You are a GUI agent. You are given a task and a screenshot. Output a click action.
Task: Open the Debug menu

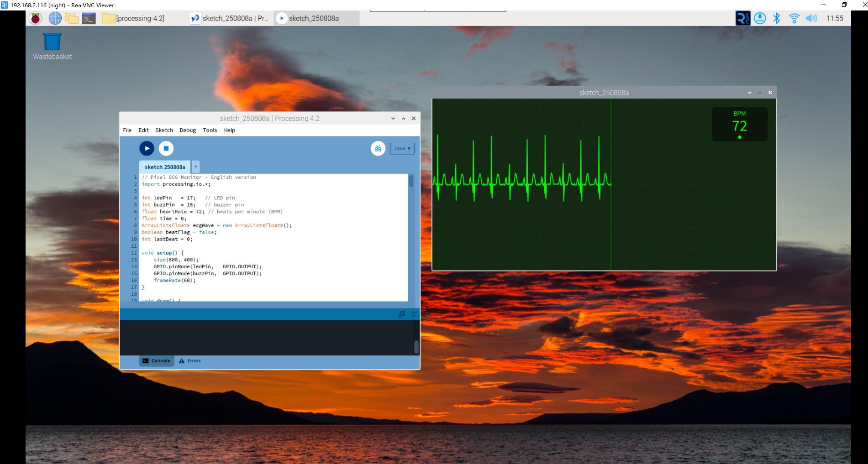point(188,130)
